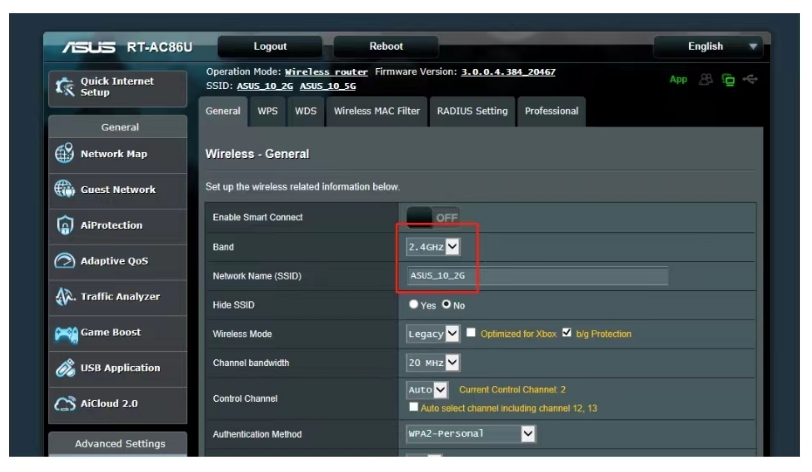Select Yes for Hide SSID
The image size is (812, 472).
coord(414,305)
